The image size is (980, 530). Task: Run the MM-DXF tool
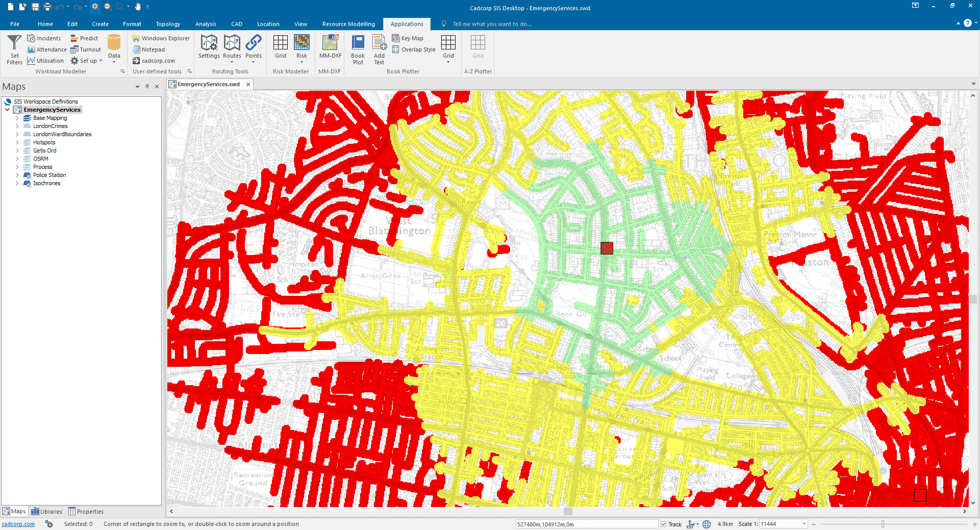coord(330,47)
